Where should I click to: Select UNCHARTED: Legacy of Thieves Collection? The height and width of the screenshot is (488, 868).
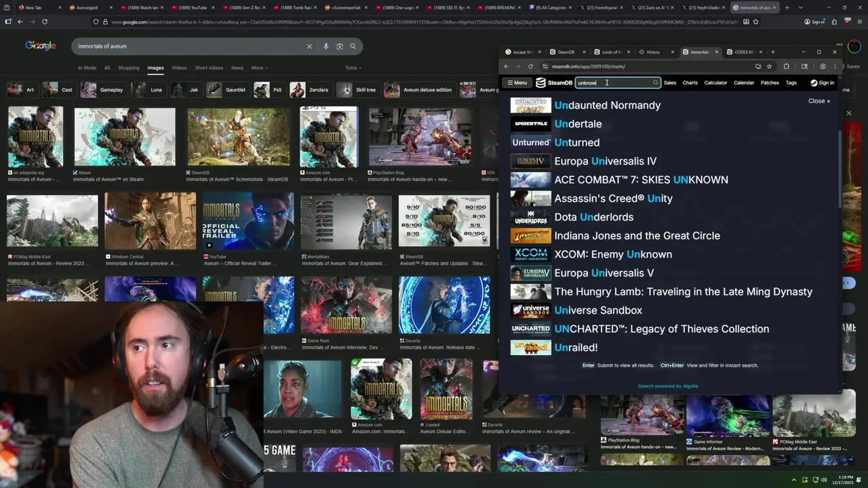click(670, 329)
